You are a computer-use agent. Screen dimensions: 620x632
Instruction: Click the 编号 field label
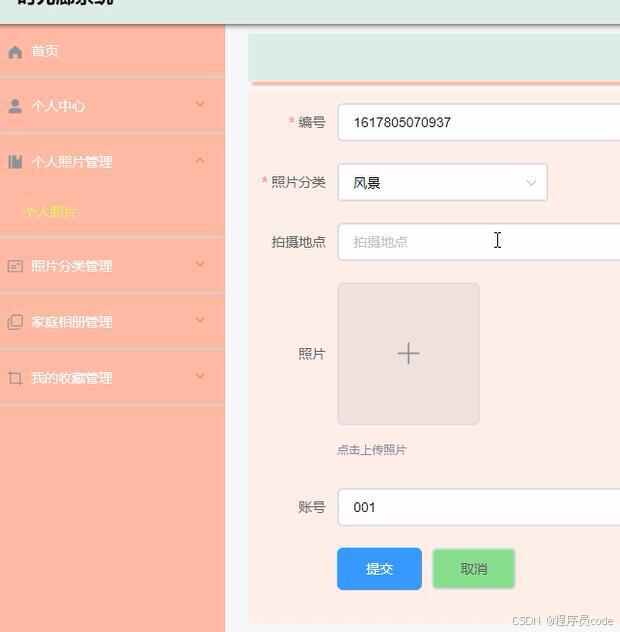312,122
